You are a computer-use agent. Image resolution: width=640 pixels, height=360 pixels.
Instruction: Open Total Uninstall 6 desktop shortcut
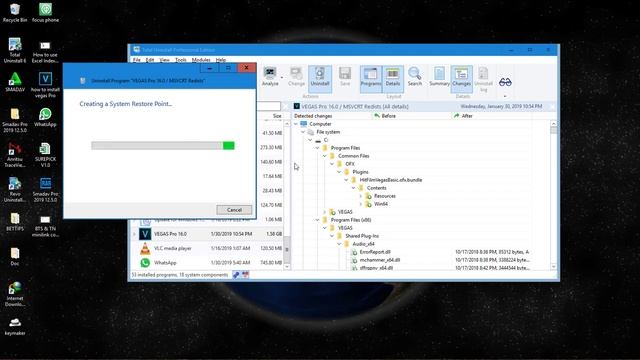click(15, 50)
